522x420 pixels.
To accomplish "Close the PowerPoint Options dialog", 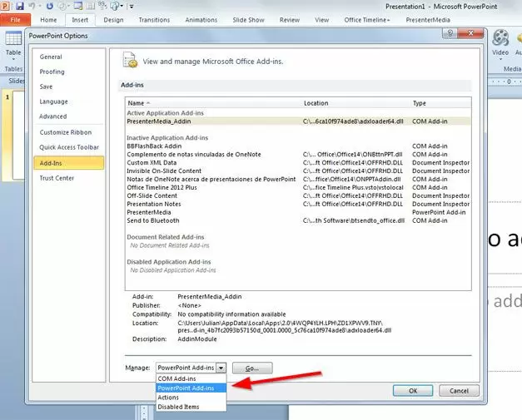I will (470, 33).
